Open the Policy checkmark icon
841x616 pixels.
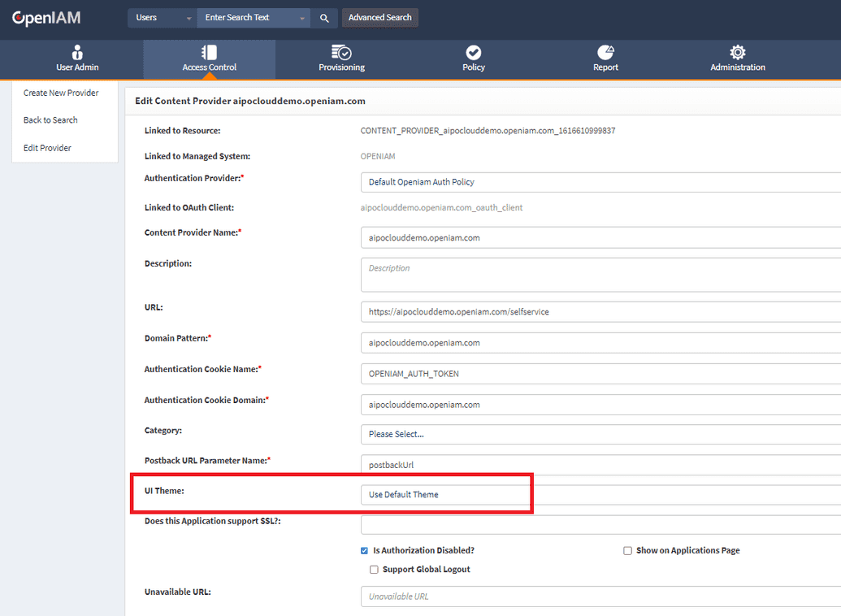point(474,52)
